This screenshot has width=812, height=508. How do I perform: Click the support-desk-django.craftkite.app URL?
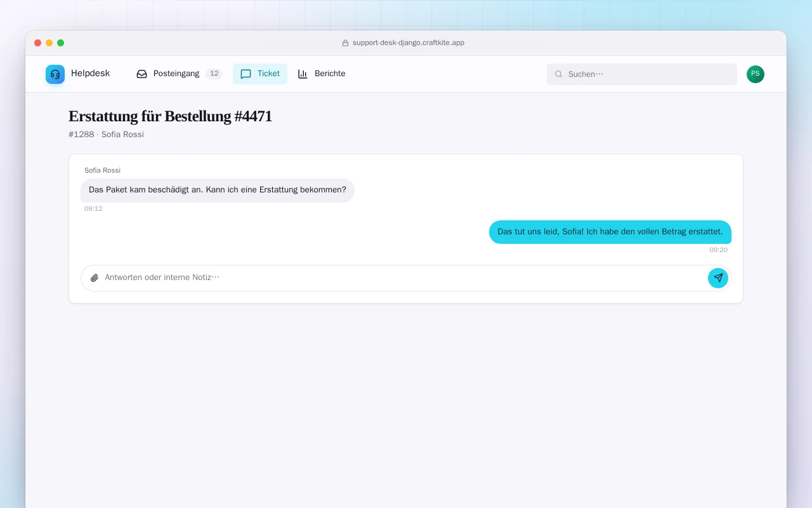tap(409, 43)
